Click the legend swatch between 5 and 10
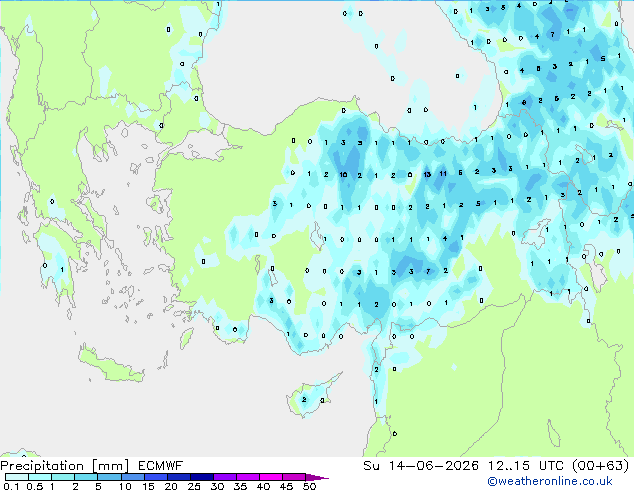 pyautogui.click(x=109, y=477)
